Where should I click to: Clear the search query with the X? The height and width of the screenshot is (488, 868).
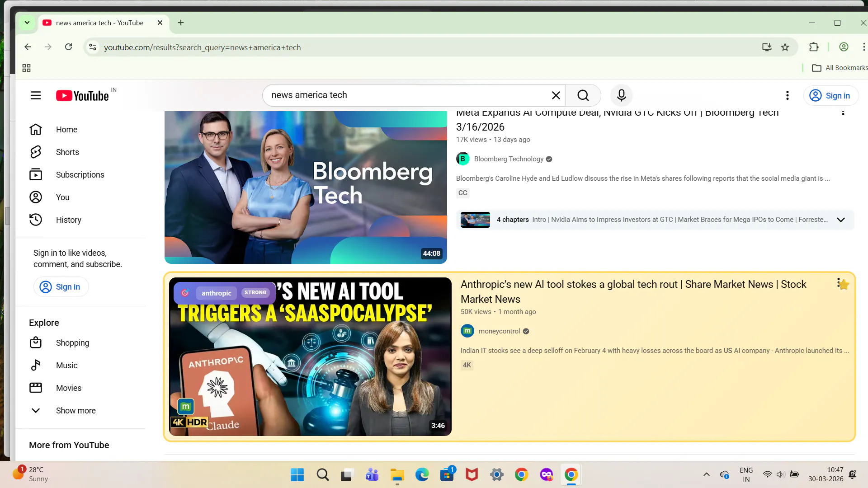point(556,95)
